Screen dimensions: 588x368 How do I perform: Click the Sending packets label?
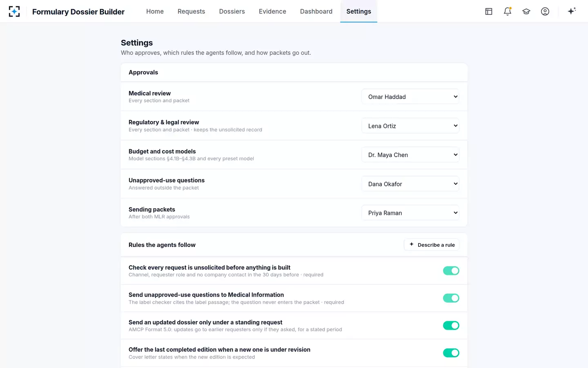pyautogui.click(x=152, y=209)
